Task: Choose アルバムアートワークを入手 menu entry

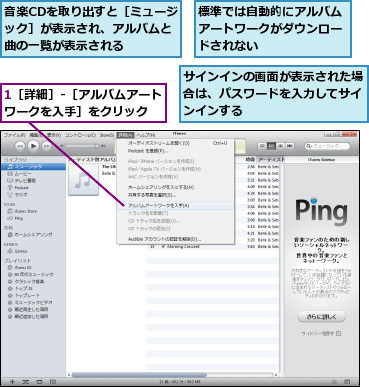Action: tap(175, 206)
